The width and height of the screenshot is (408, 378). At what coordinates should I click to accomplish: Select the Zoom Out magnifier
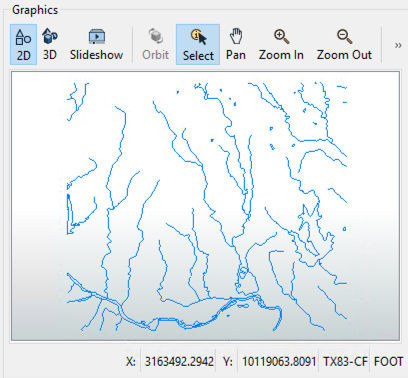(x=344, y=45)
